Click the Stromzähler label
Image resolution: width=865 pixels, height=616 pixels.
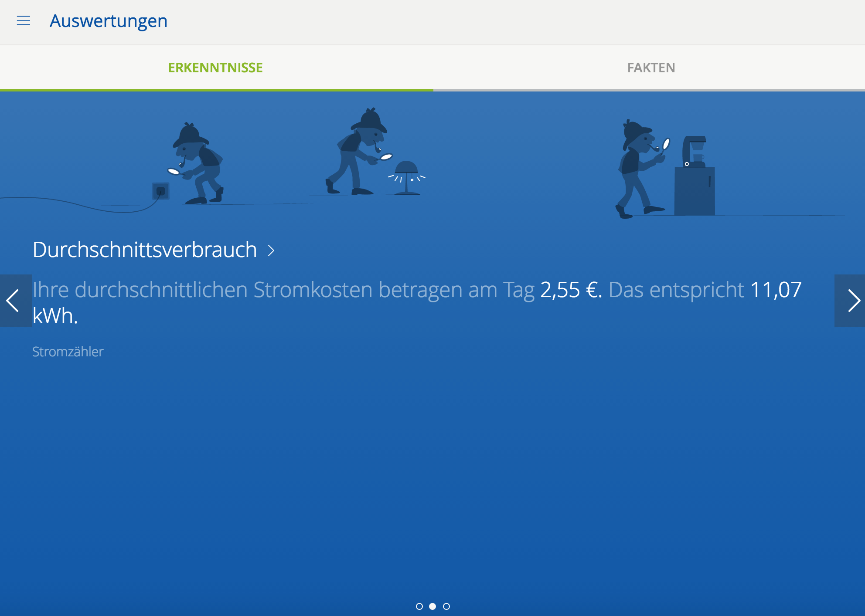[x=68, y=352]
